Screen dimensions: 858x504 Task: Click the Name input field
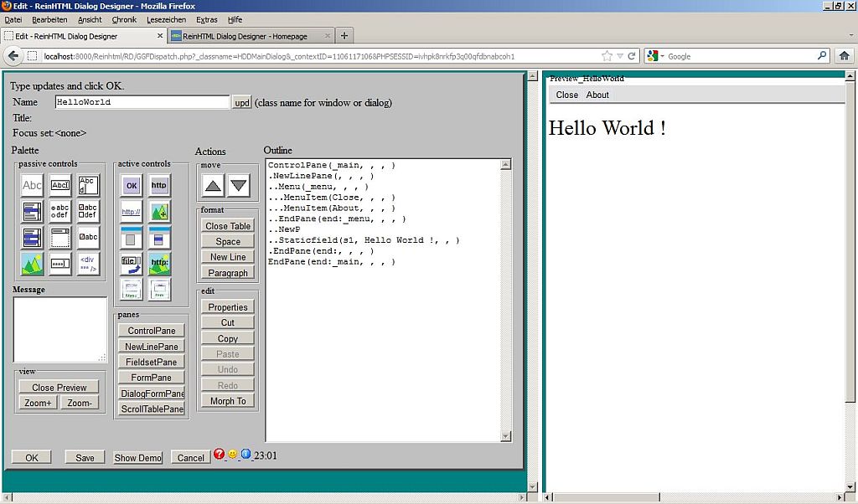pyautogui.click(x=142, y=102)
